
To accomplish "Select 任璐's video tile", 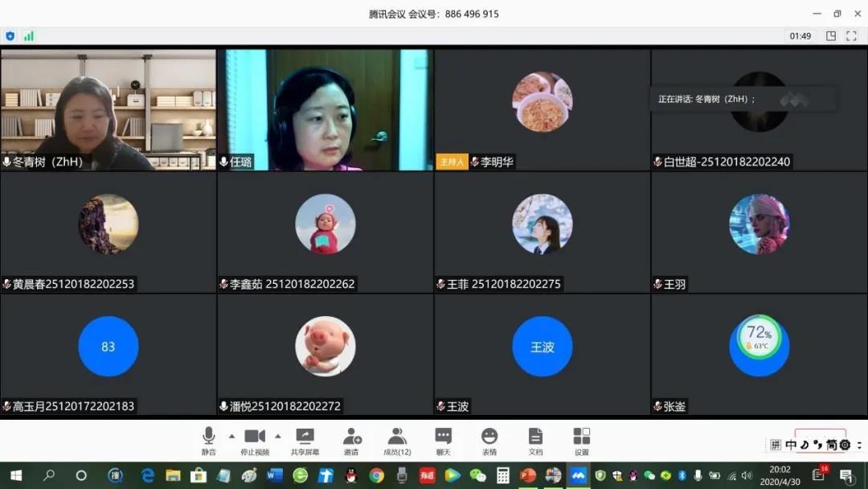I will 325,109.
